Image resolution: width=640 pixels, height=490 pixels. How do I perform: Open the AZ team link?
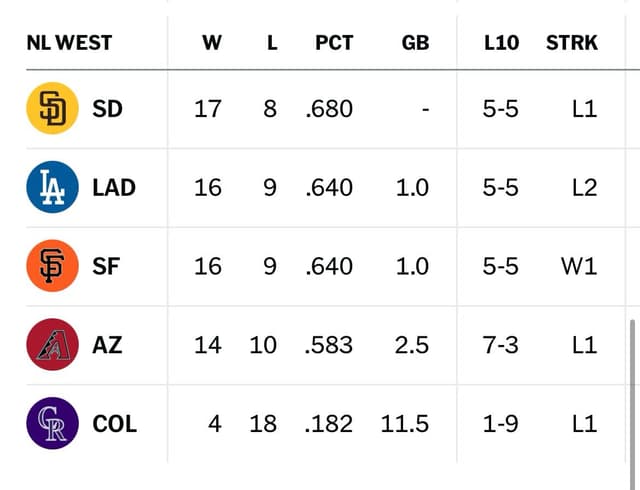(x=107, y=345)
